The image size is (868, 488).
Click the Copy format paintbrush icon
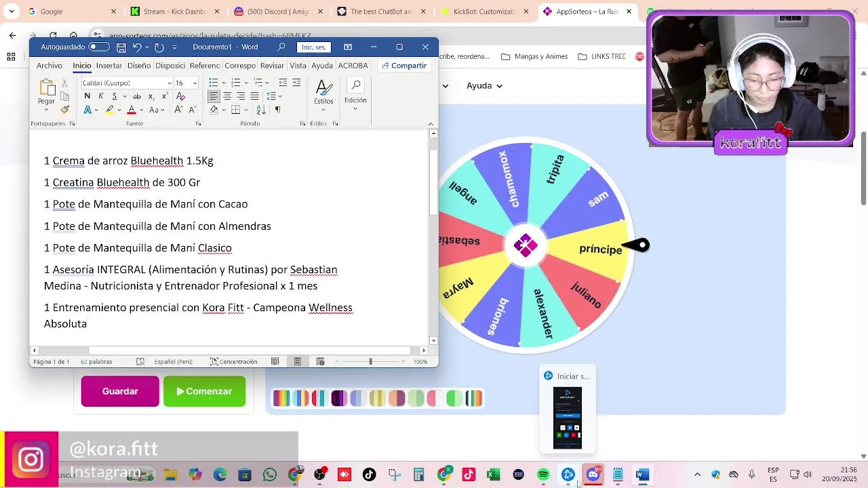[64, 109]
